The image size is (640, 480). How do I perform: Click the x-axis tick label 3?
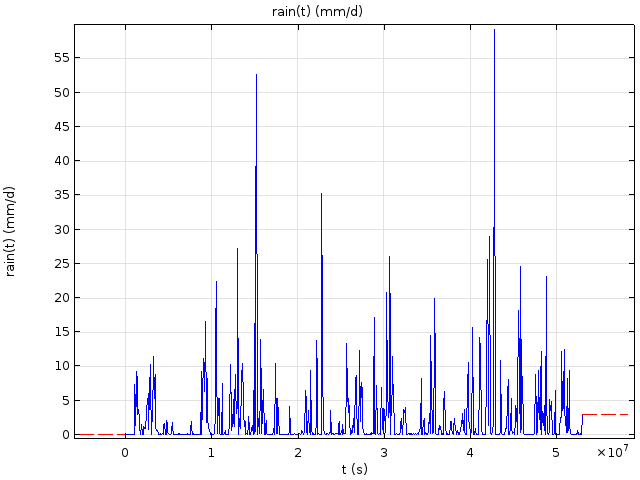pos(384,453)
